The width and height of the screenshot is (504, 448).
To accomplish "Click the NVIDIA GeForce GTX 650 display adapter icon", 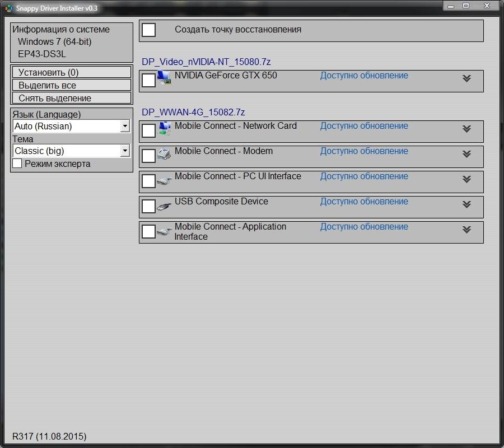I will click(x=164, y=77).
